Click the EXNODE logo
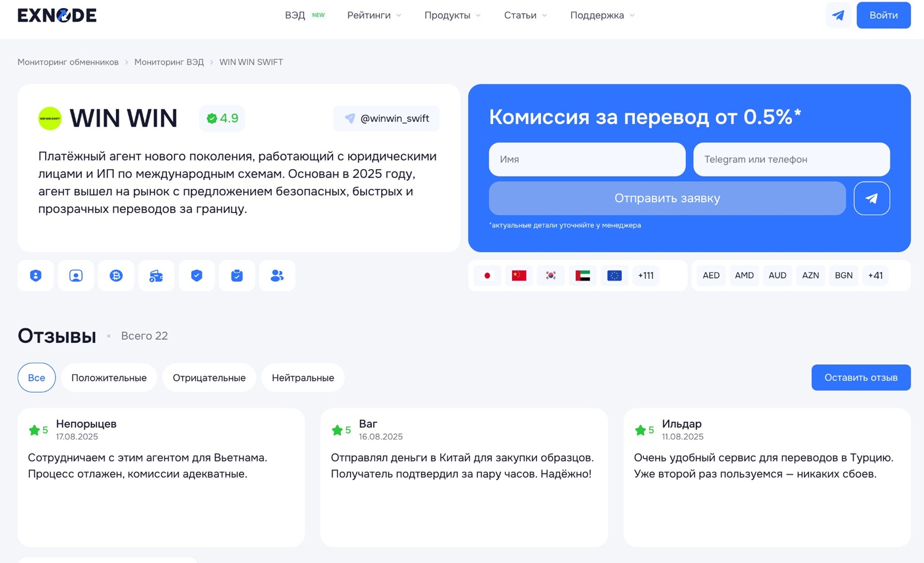This screenshot has width=924, height=563. pyautogui.click(x=57, y=15)
